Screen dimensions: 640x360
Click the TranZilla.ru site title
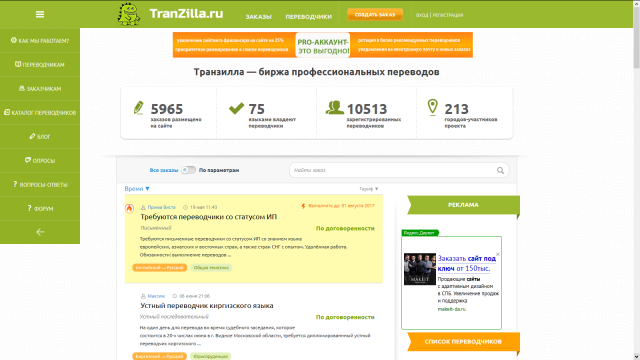186,13
